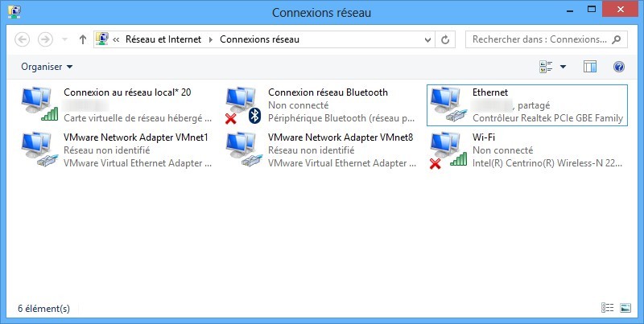Maximize the Connexions réseau window
Viewport: 644px width, 324px height.
coord(591,10)
